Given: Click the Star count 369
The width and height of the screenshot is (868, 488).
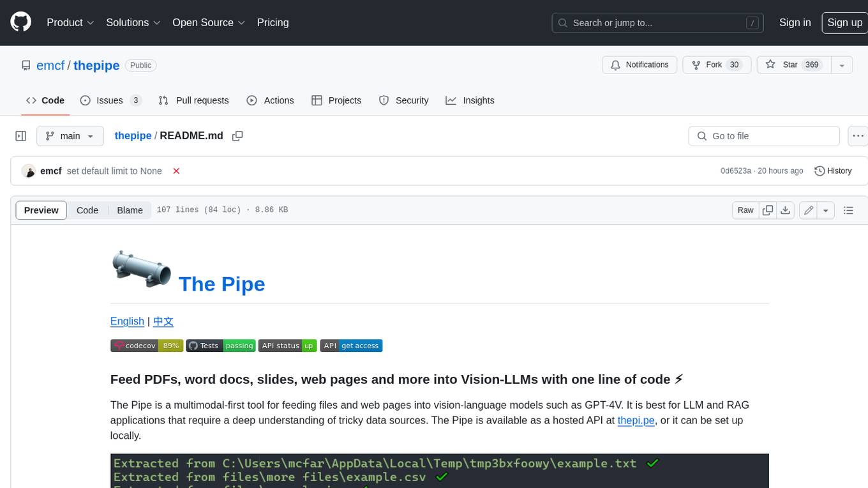Looking at the screenshot, I should click(x=812, y=65).
